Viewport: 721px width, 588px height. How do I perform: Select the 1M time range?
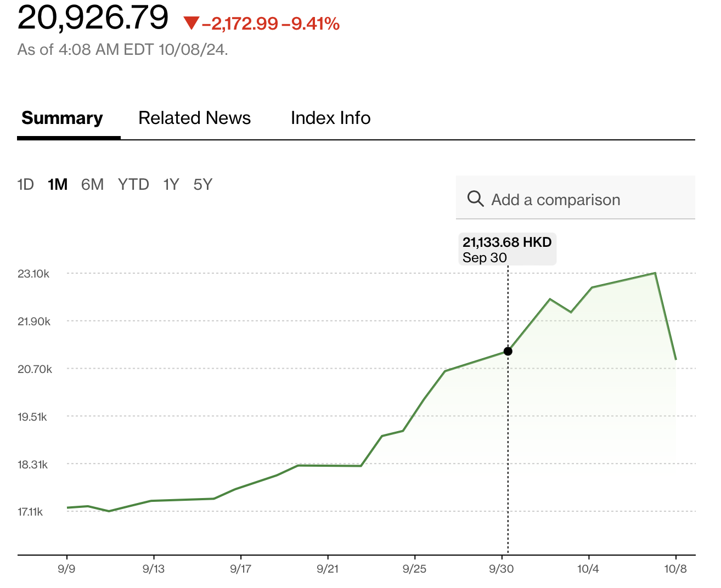coord(58,185)
